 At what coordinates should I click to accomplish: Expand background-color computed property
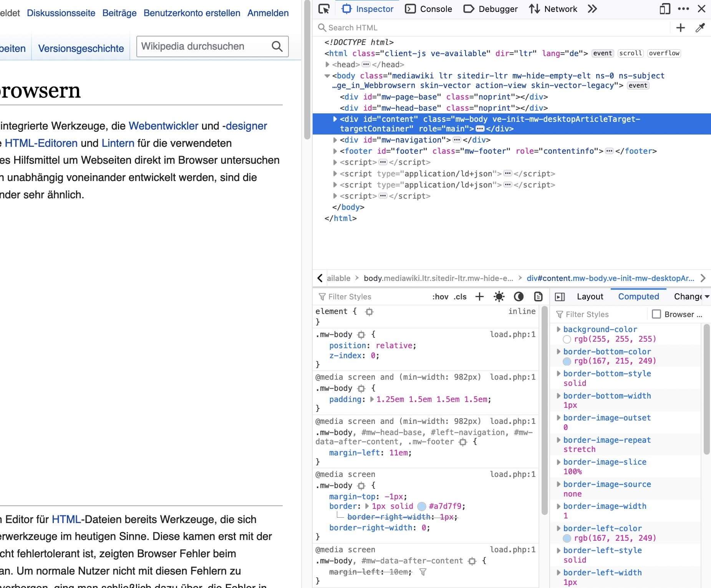coord(559,329)
